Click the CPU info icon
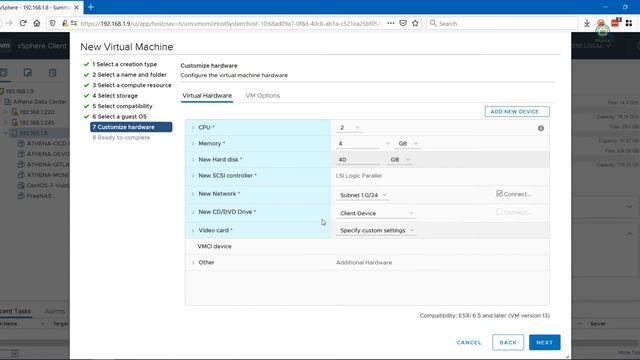The image size is (640, 360). click(541, 128)
